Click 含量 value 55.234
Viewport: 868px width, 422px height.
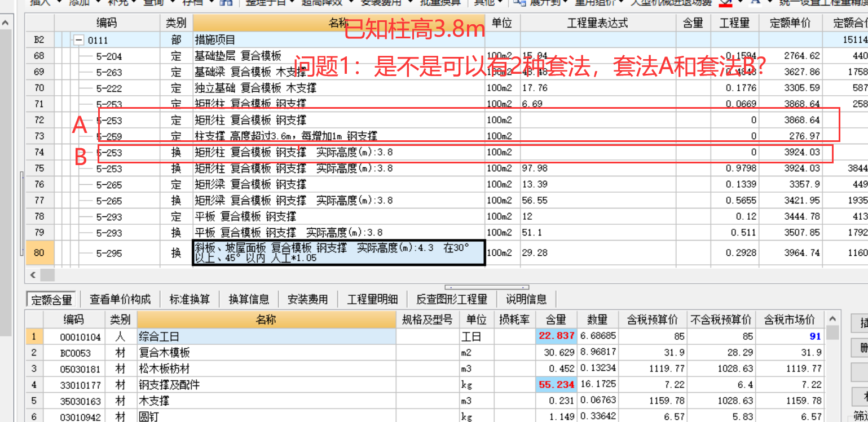coord(556,385)
